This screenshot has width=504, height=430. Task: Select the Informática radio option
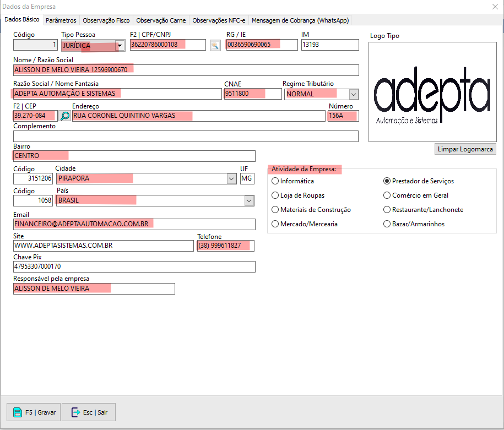pos(275,181)
